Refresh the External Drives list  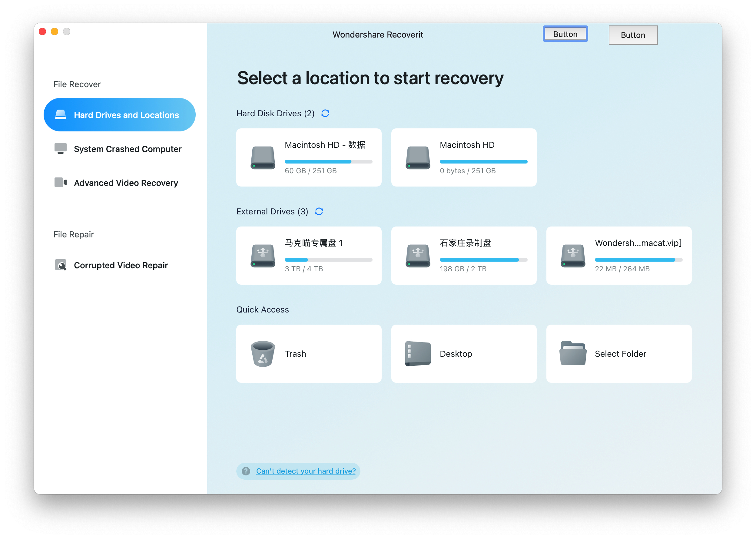(319, 211)
